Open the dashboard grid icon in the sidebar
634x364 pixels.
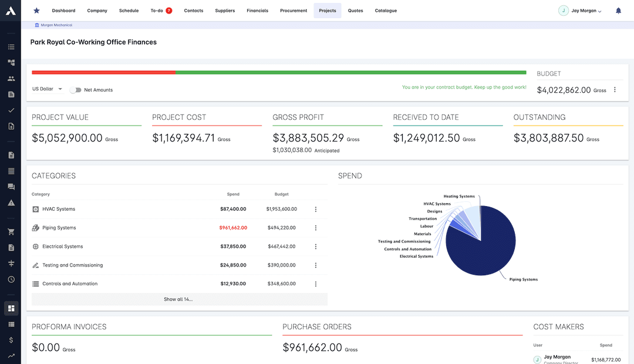[11, 308]
